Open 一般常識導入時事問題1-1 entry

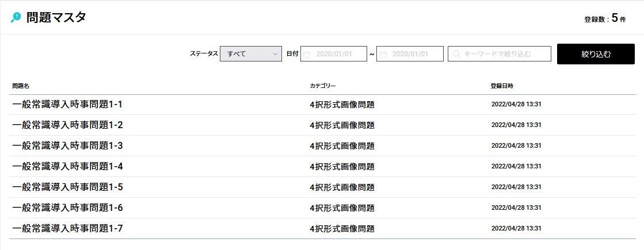click(x=67, y=105)
